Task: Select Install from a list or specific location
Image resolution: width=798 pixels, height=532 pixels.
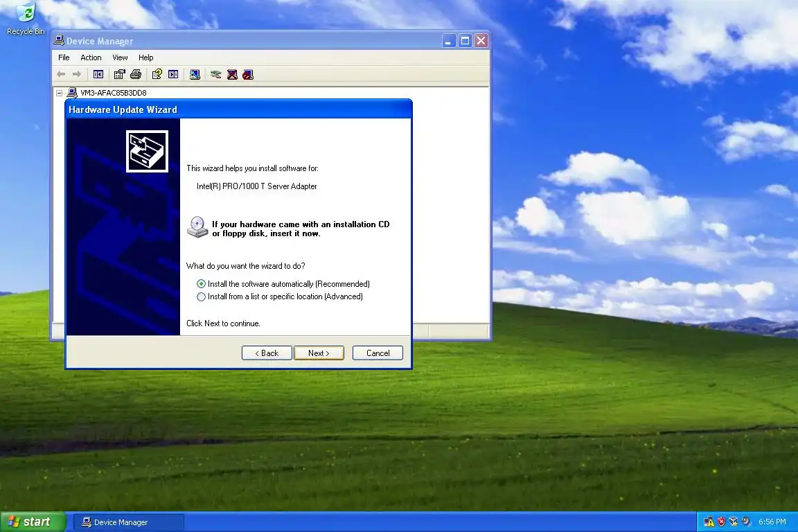Action: tap(280, 296)
